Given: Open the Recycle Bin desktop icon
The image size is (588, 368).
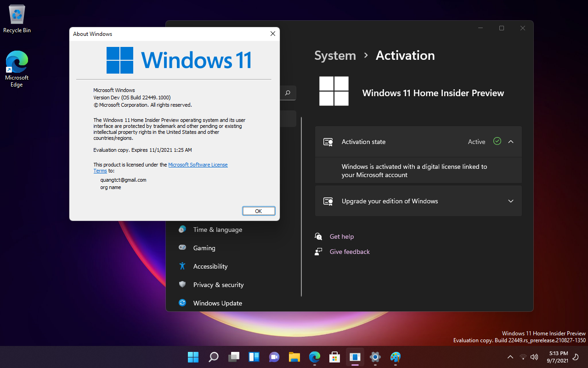Looking at the screenshot, I should pos(17,19).
